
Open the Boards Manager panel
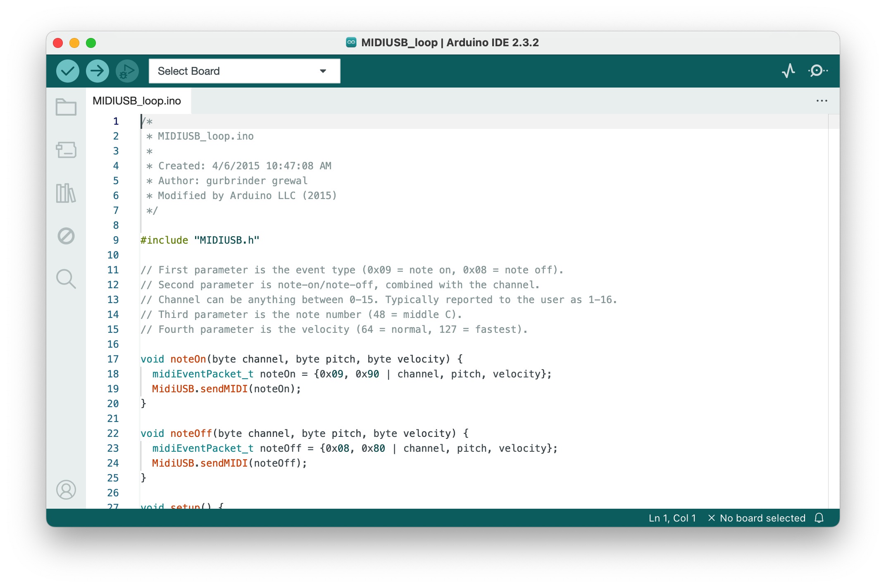pos(66,150)
